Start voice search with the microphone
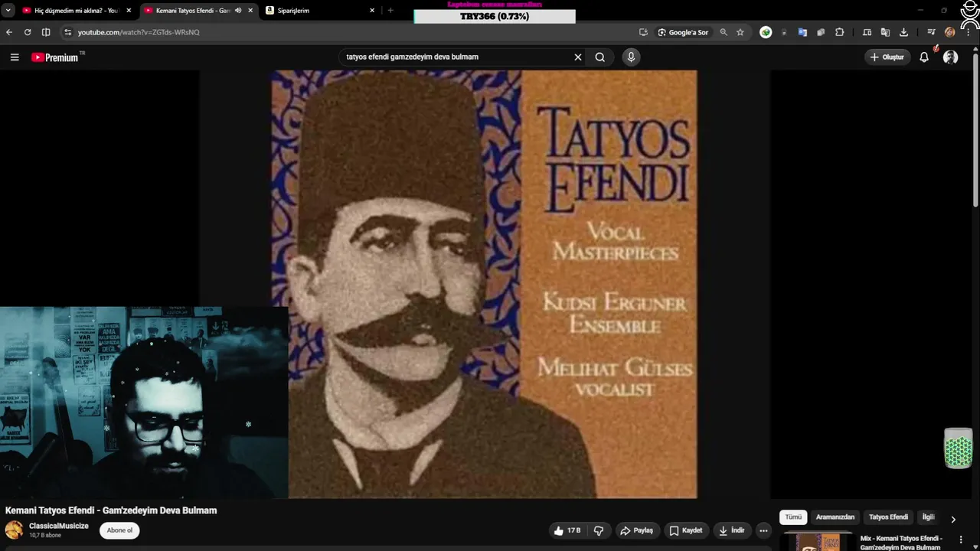Image resolution: width=980 pixels, height=551 pixels. click(631, 57)
